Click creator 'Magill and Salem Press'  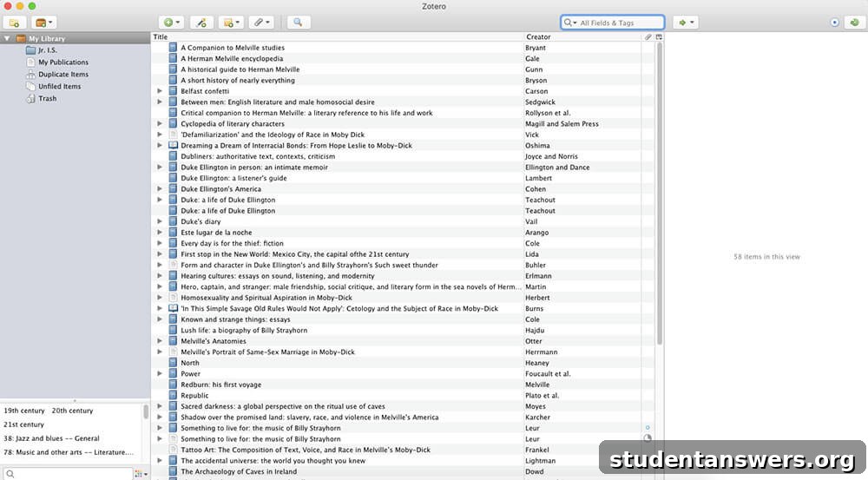click(562, 124)
